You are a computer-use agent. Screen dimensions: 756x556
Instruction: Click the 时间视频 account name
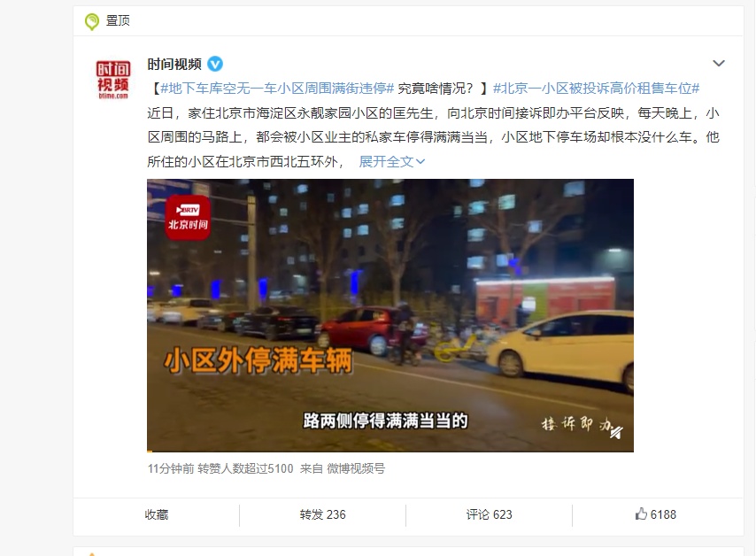174,64
